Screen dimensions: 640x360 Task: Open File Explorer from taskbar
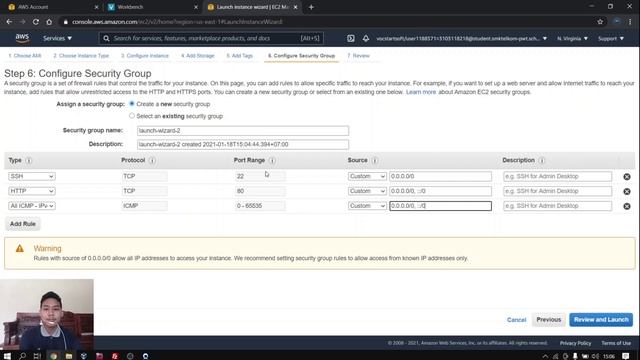[69, 356]
